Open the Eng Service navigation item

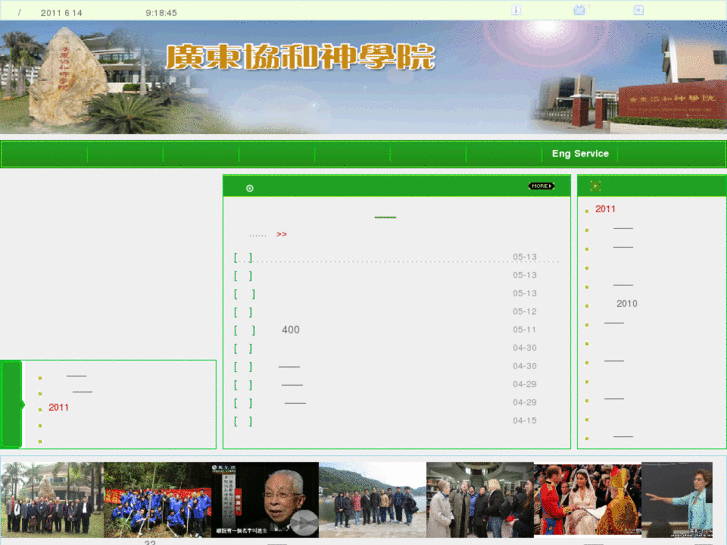pyautogui.click(x=580, y=154)
